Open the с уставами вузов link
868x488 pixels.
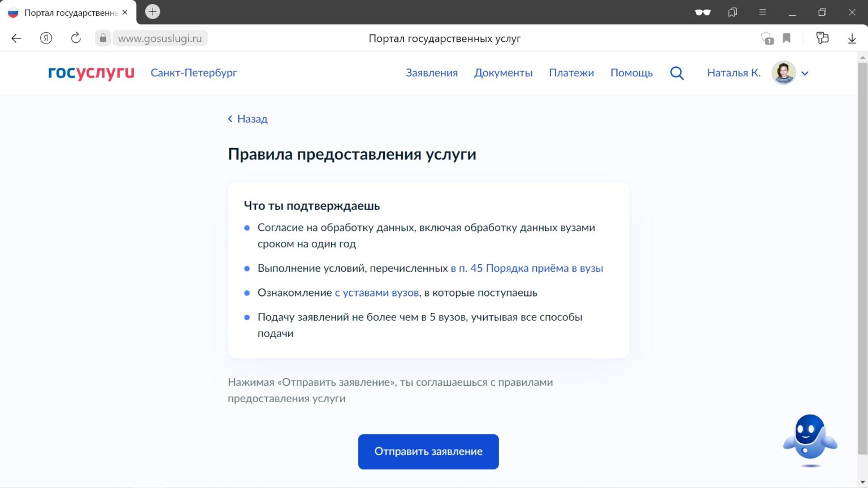(x=377, y=293)
